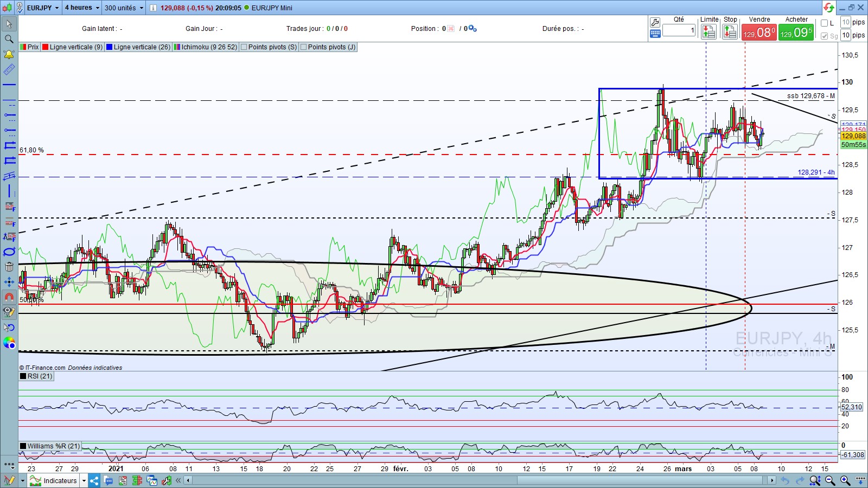The width and height of the screenshot is (868, 488).
Task: Select the arrow cursor tool
Action: [9, 24]
